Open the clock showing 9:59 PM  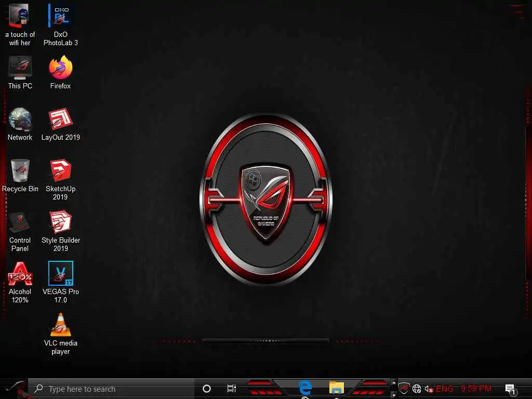click(476, 388)
